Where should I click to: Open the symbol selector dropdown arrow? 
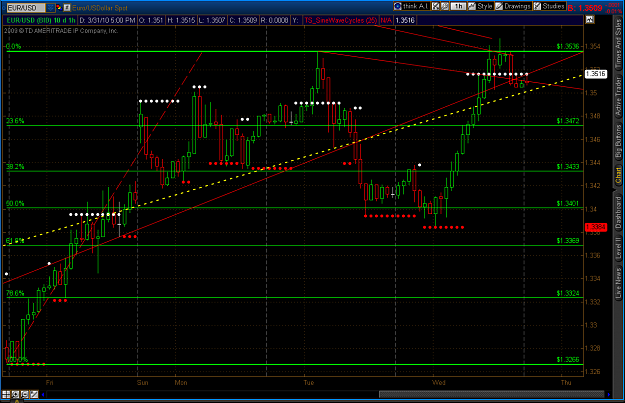click(x=51, y=8)
